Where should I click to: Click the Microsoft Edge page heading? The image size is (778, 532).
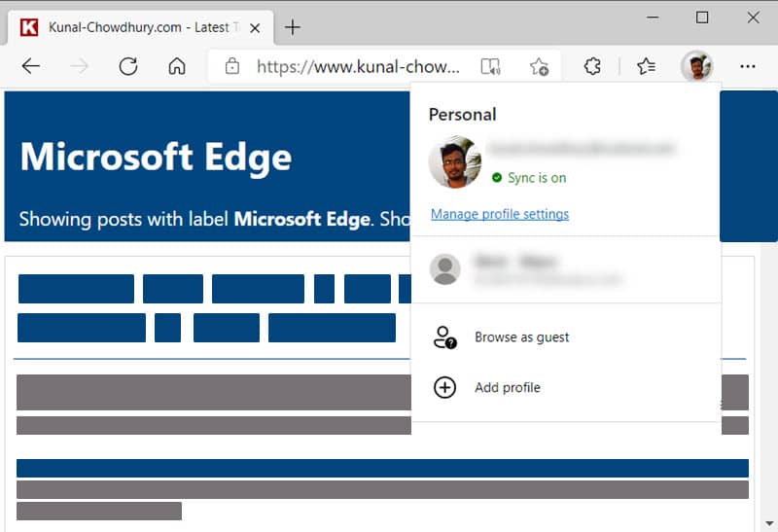click(156, 157)
